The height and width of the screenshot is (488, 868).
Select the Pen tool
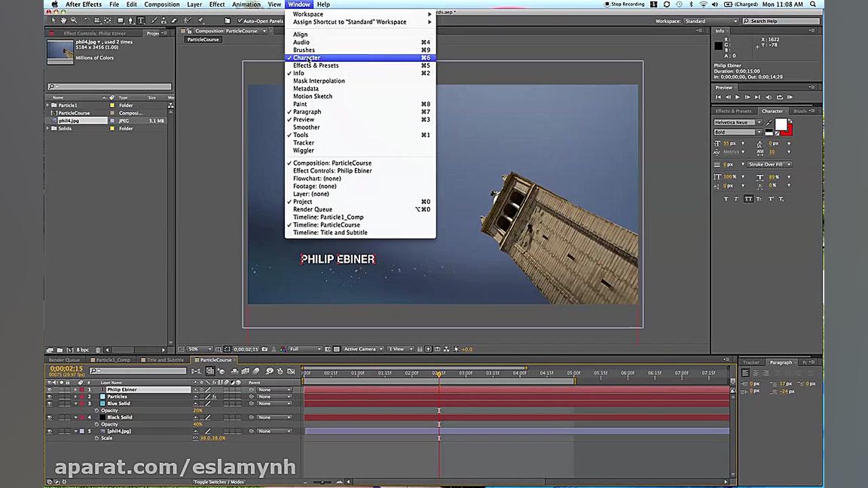[130, 20]
